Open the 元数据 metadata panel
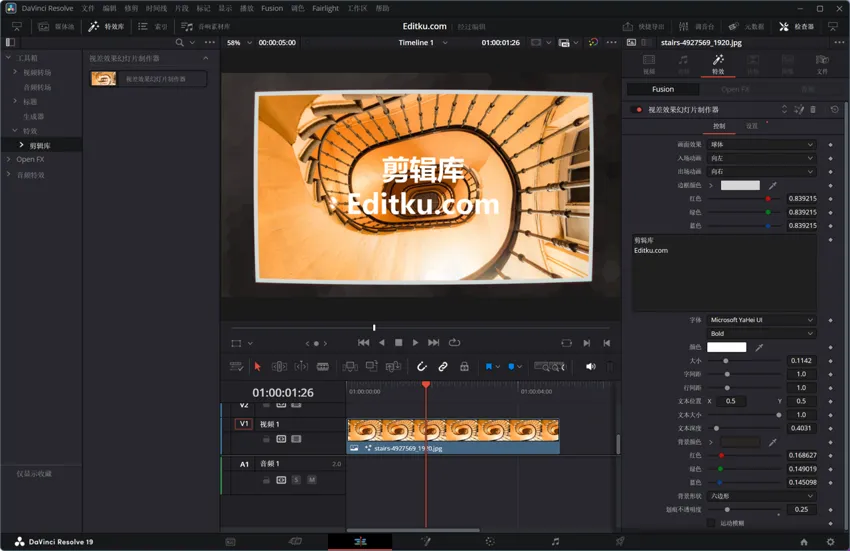Image resolution: width=850 pixels, height=551 pixels. [x=746, y=26]
